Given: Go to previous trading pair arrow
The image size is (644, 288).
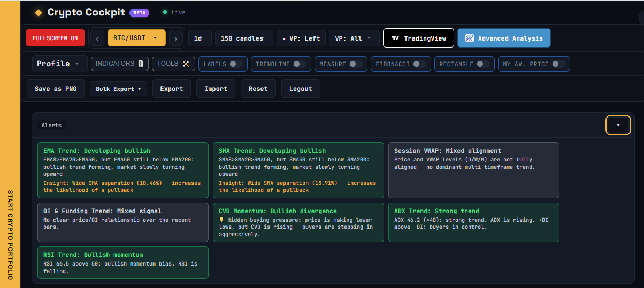Looking at the screenshot, I should coord(97,38).
